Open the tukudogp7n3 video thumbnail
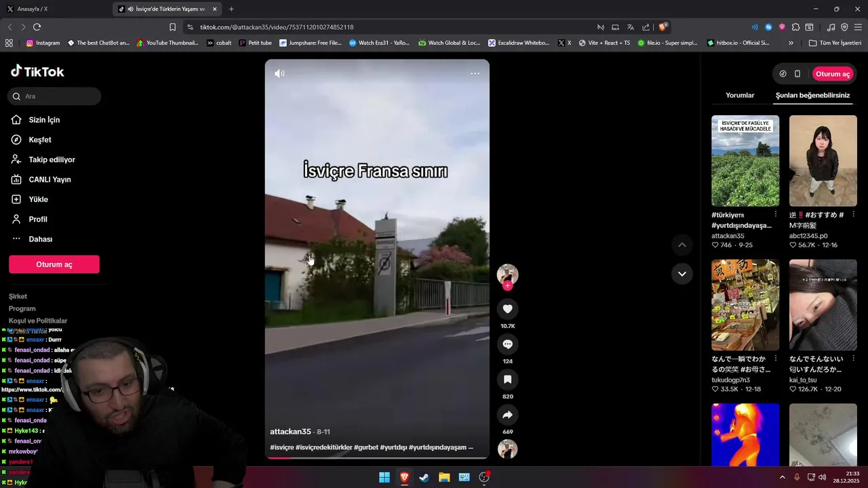This screenshot has width=868, height=488. [x=745, y=305]
